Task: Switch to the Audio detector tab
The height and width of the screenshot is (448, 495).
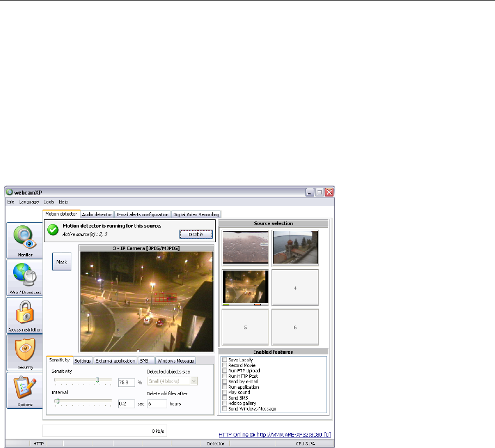Action: tap(96, 214)
